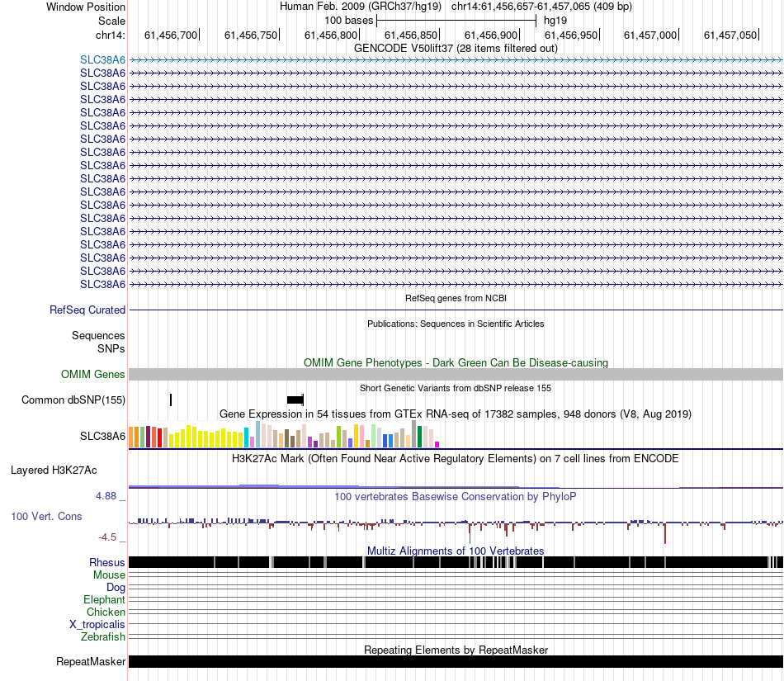The width and height of the screenshot is (784, 681).
Task: Click the 'Human Feb. 2009 (GRCh37/hg19)' assembly text
Action: pos(361,7)
